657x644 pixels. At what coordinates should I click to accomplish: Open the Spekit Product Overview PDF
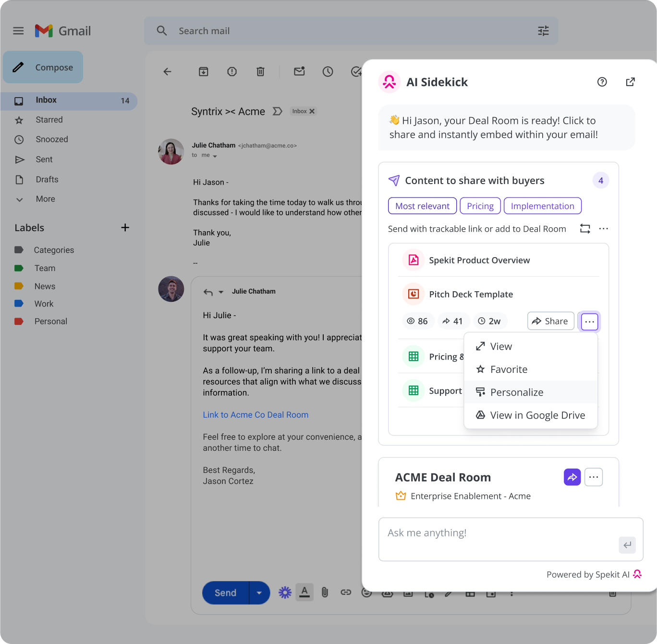479,260
